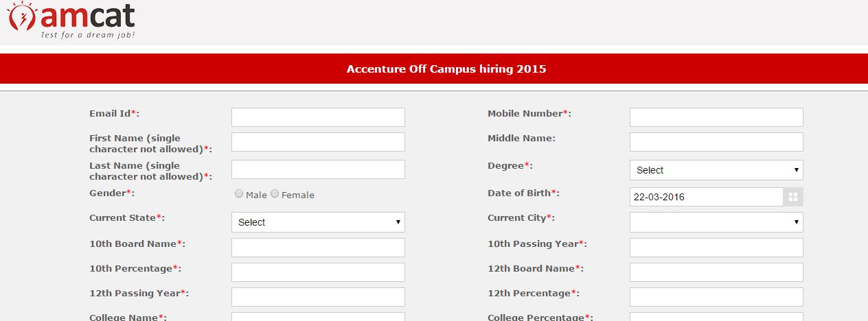The width and height of the screenshot is (868, 321).
Task: Focus the 10th Passing Year input
Action: [716, 248]
